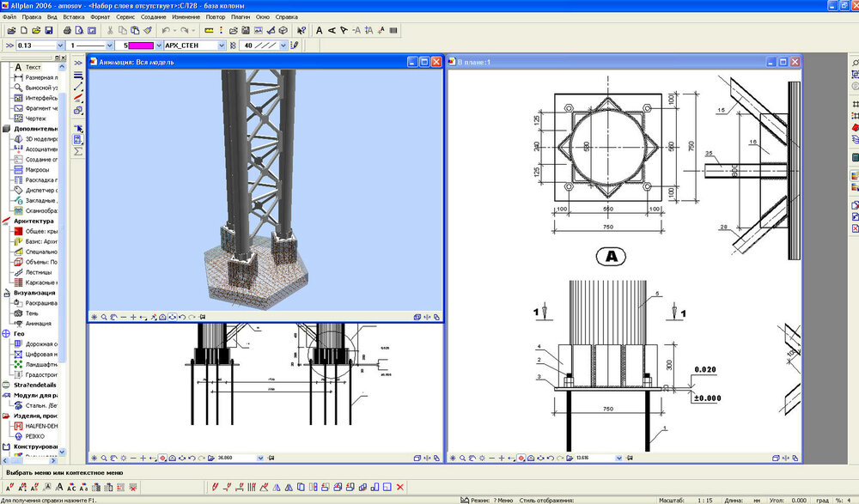Open the line type dropdown showing 1
Screen dimensions: 859x504
coord(108,45)
